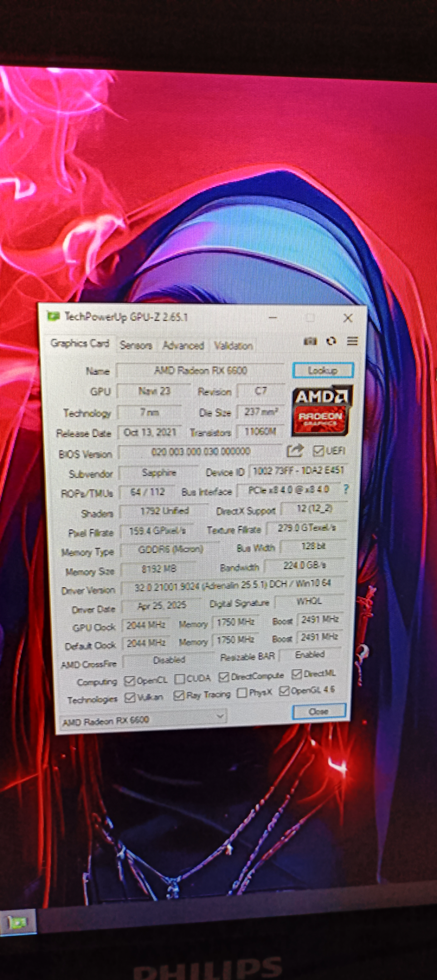Toggle the Ray Tracing checkbox
Screen dimensions: 437x980
tap(179, 695)
